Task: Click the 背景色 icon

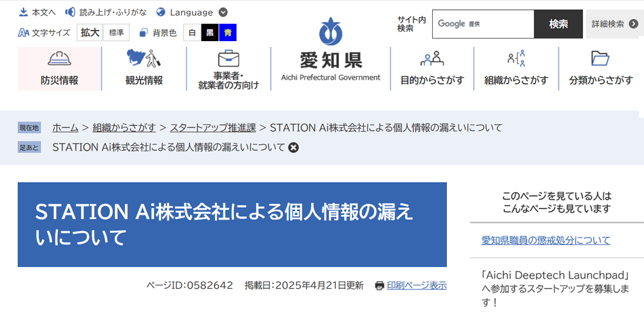Action: 144,32
